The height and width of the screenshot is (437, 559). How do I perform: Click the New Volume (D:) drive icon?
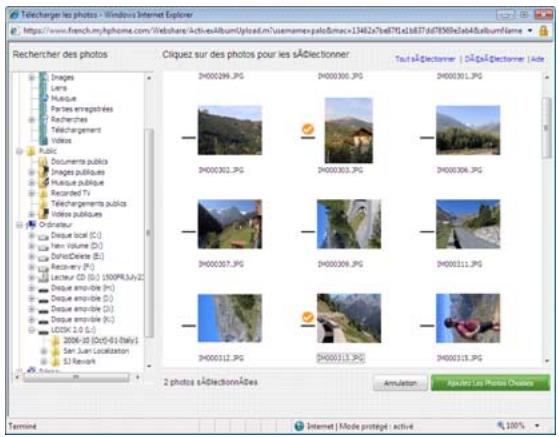tap(43, 246)
